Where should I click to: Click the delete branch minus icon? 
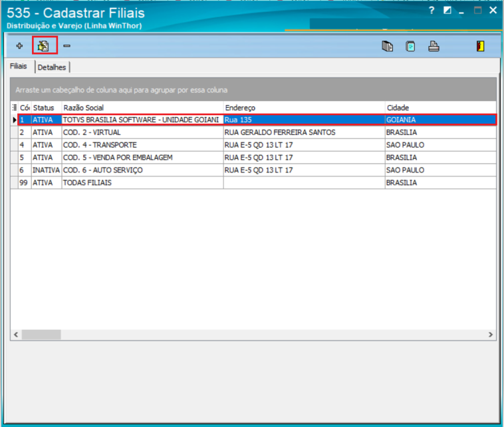click(67, 46)
